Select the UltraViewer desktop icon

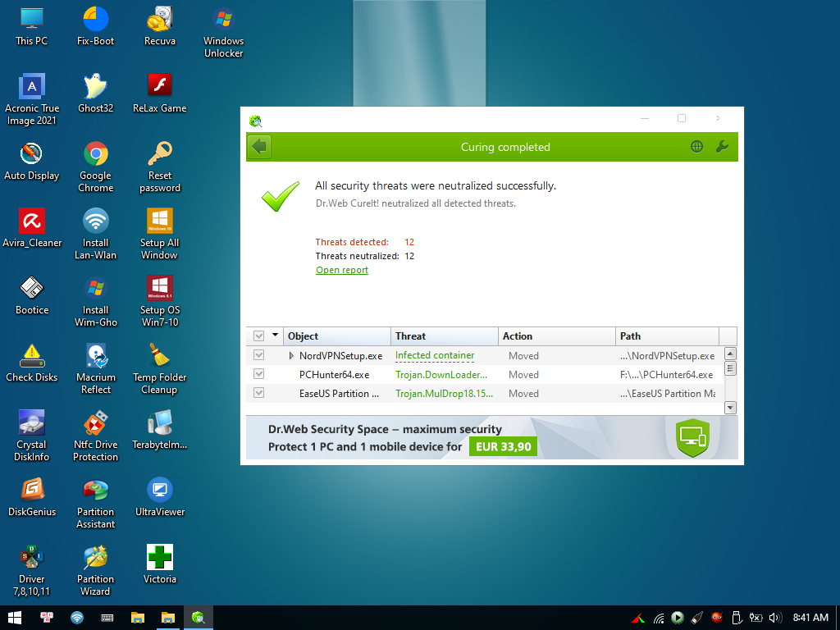[160, 498]
